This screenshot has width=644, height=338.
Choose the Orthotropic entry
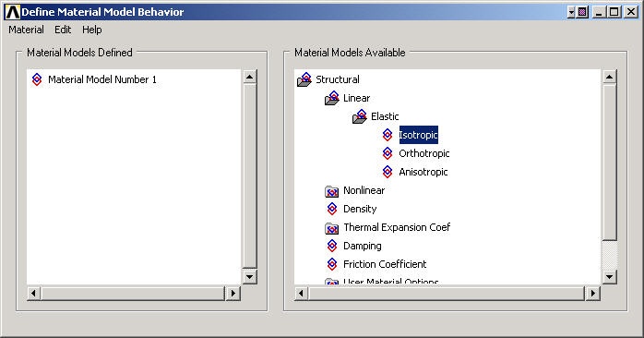pos(423,153)
